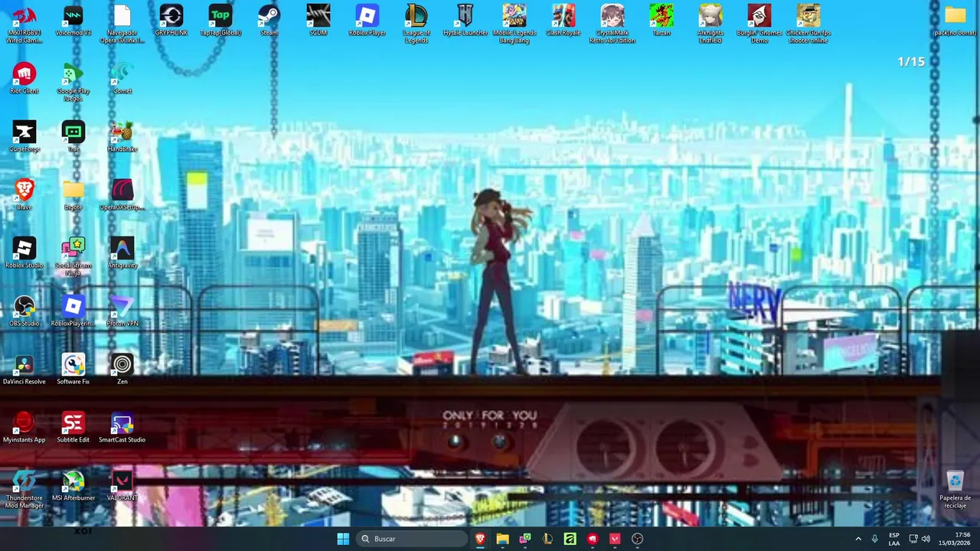The height and width of the screenshot is (551, 980).
Task: Open Thunderstore Mod Manager shortcut
Action: click(x=24, y=489)
